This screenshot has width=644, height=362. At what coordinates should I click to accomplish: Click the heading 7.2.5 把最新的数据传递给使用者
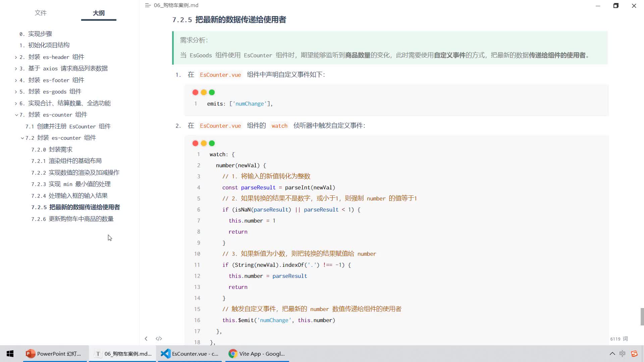pyautogui.click(x=229, y=20)
